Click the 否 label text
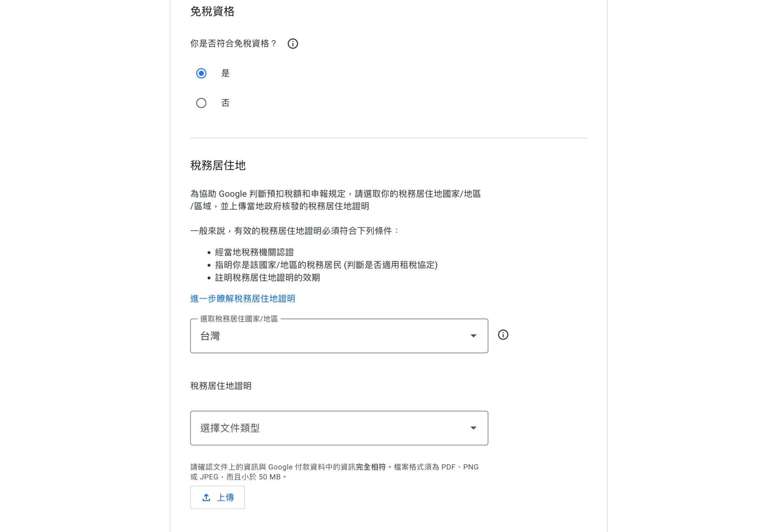Viewport: 780px width, 532px height. point(225,103)
